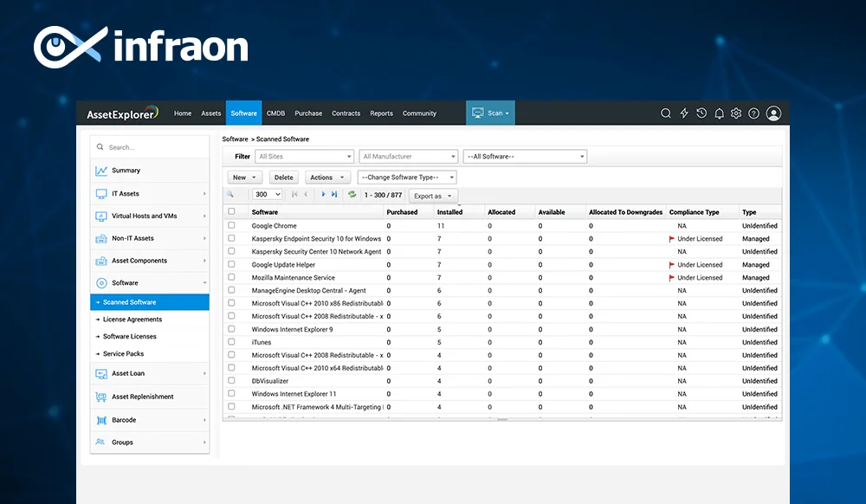The image size is (866, 504).
Task: Open the help question mark icon
Action: (x=753, y=113)
